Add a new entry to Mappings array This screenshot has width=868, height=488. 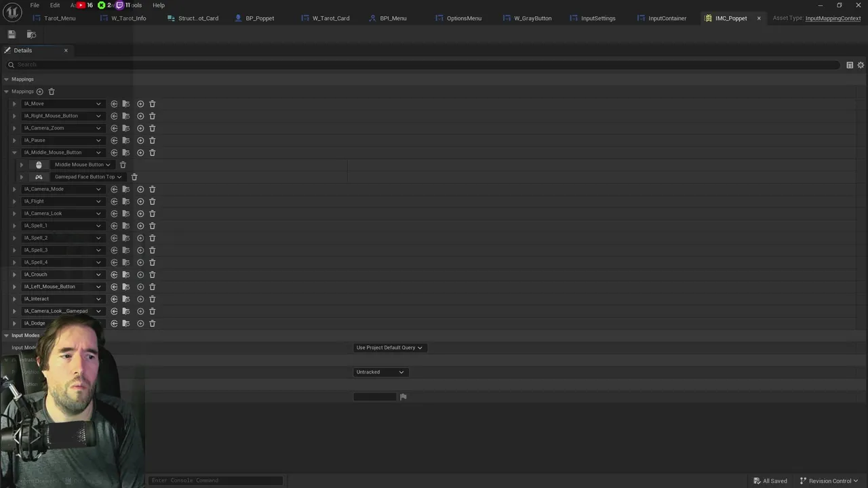point(39,91)
